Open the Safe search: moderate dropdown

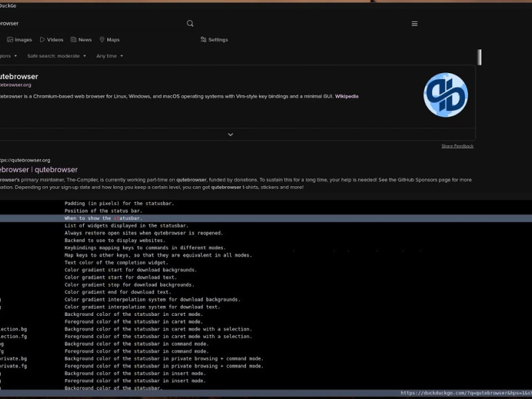pyautogui.click(x=57, y=56)
